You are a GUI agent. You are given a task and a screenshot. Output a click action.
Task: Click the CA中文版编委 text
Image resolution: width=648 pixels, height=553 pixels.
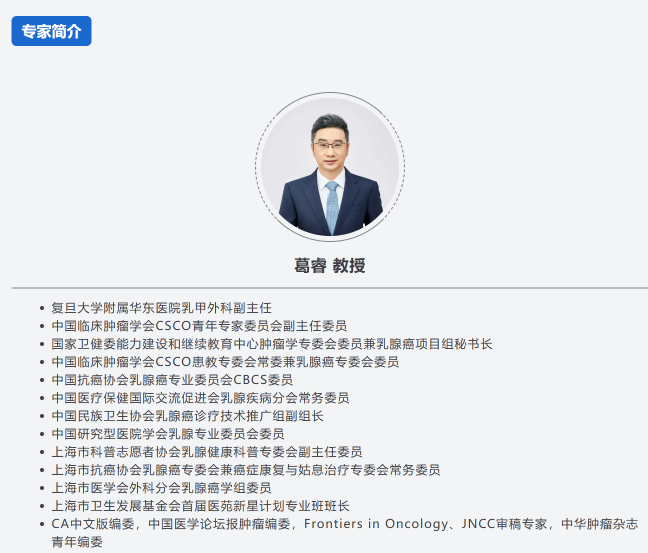click(x=93, y=524)
